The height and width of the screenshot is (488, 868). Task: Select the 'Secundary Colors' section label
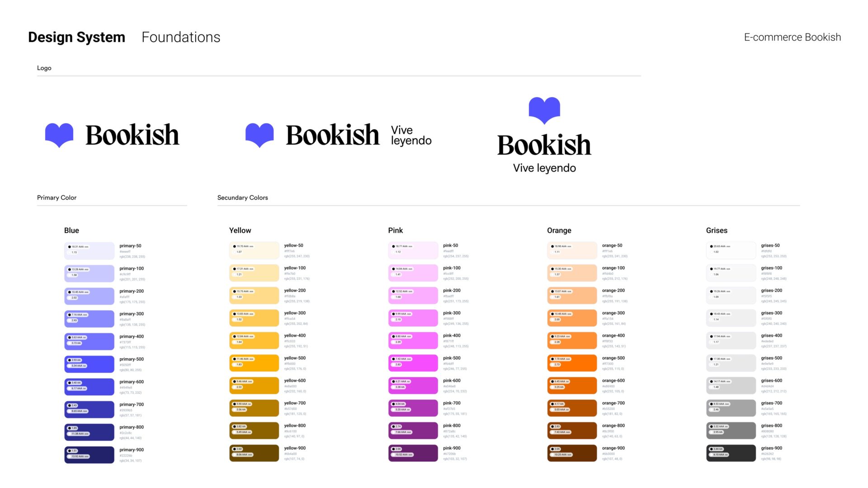click(242, 197)
